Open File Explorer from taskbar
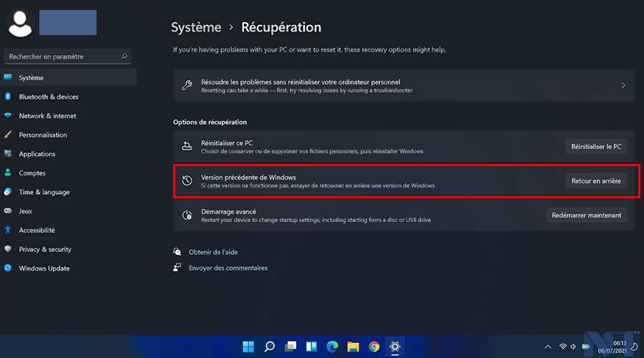 (353, 347)
